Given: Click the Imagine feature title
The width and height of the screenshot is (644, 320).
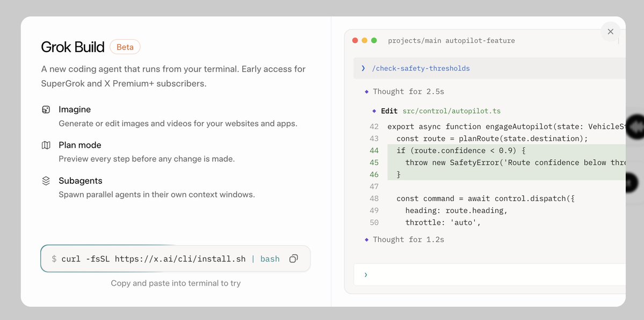Looking at the screenshot, I should pyautogui.click(x=75, y=109).
